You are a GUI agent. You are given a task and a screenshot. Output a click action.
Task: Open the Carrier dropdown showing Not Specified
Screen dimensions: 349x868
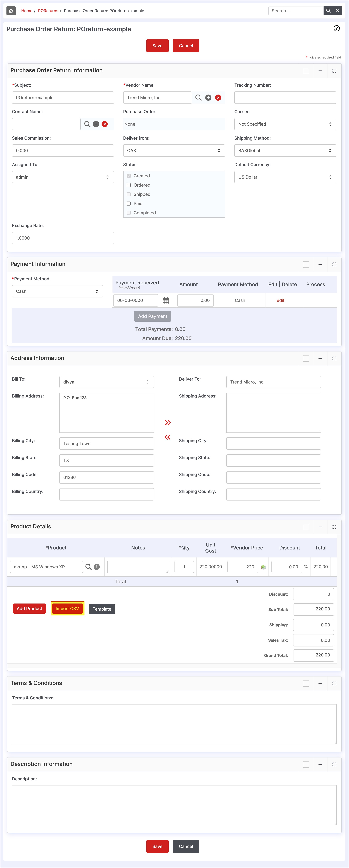(x=285, y=124)
